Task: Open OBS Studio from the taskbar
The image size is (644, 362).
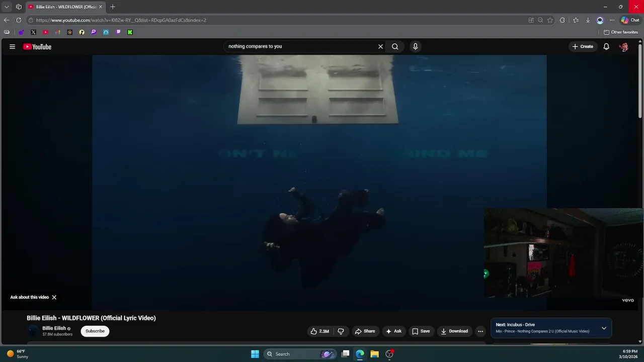Action: [389, 354]
